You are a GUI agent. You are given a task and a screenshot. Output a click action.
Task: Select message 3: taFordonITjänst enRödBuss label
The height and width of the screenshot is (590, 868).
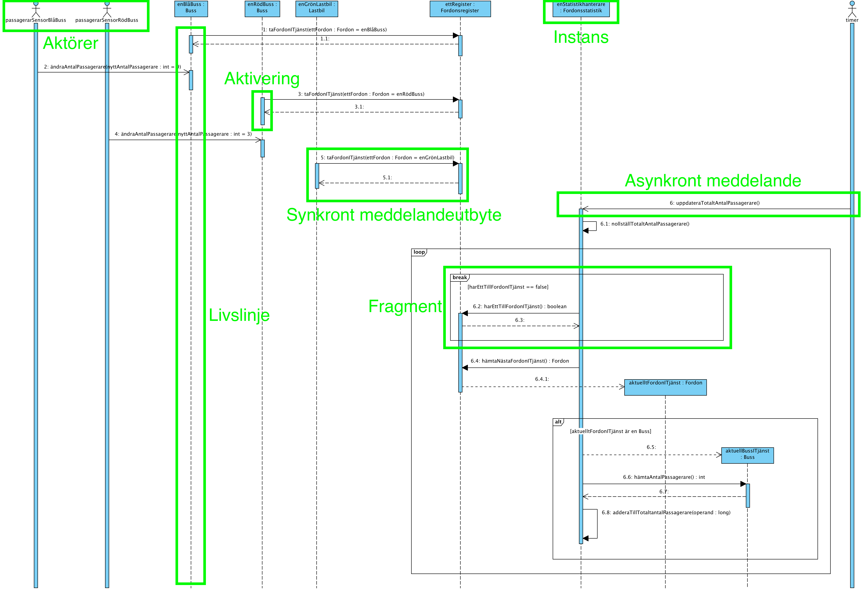point(361,94)
